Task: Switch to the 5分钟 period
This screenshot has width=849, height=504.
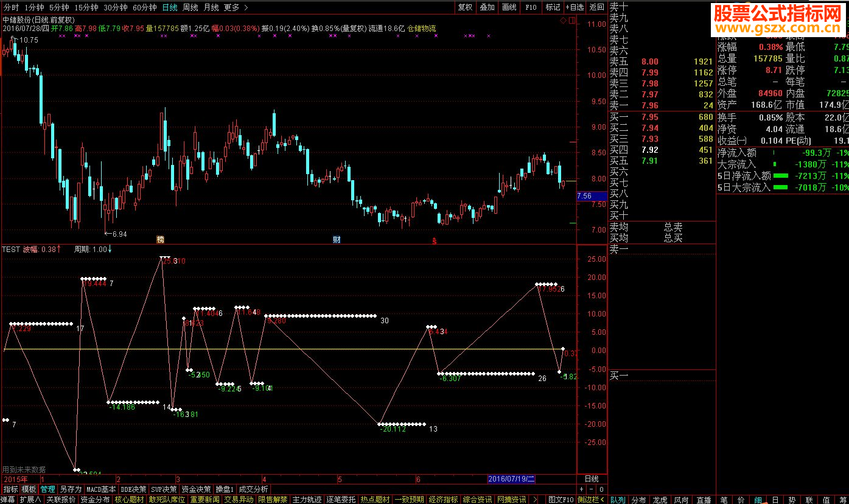Action: pyautogui.click(x=59, y=7)
